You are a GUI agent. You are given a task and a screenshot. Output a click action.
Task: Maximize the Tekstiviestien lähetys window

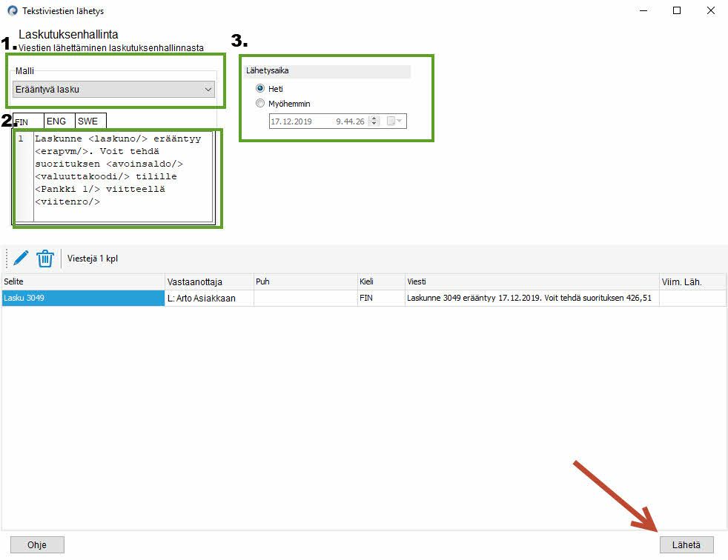677,10
